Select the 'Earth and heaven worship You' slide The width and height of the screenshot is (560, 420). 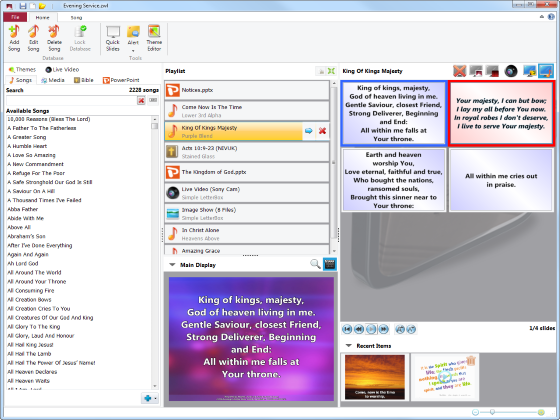[394, 180]
